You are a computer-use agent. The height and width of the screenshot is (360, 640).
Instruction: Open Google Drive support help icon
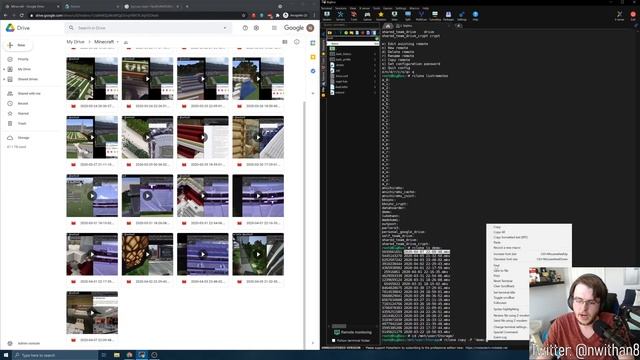coord(245,28)
